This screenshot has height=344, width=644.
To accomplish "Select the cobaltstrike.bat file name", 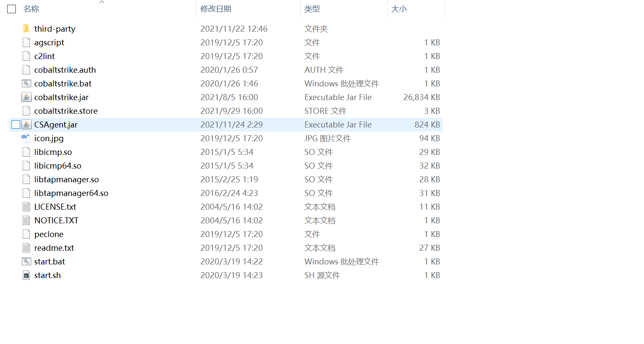I will pyautogui.click(x=63, y=83).
